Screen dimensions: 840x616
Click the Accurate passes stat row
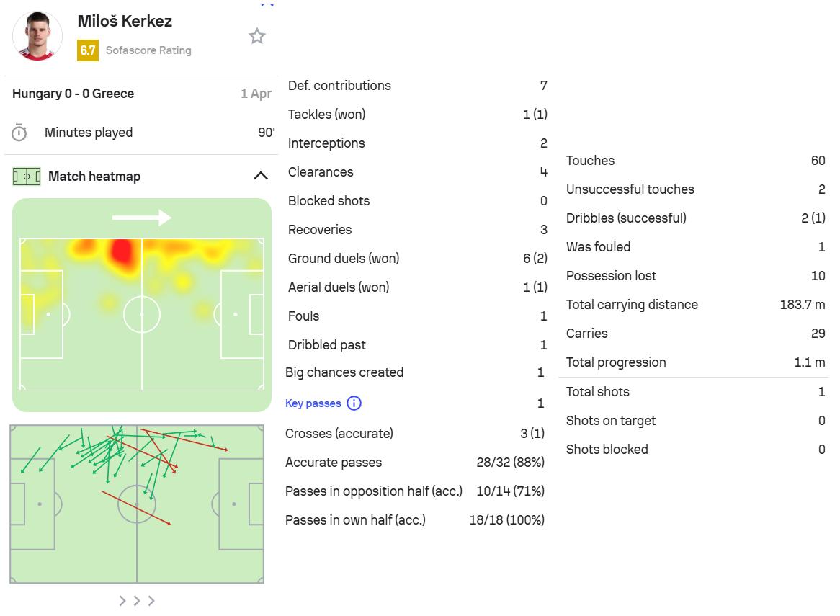415,463
